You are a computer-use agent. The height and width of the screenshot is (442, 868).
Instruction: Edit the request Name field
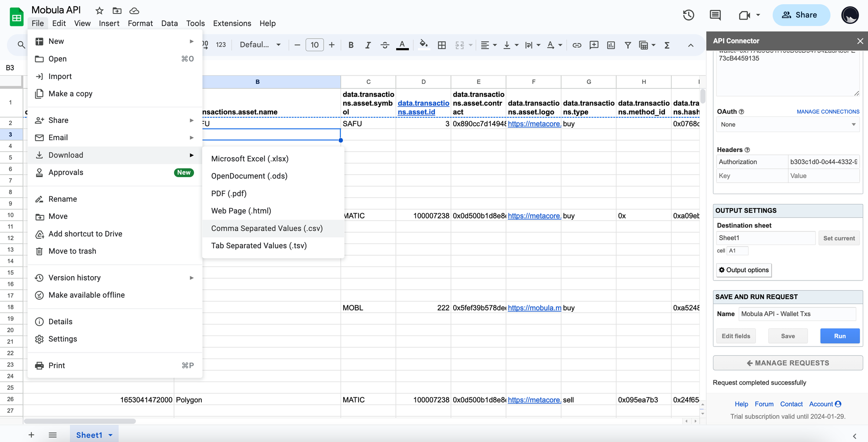797,314
